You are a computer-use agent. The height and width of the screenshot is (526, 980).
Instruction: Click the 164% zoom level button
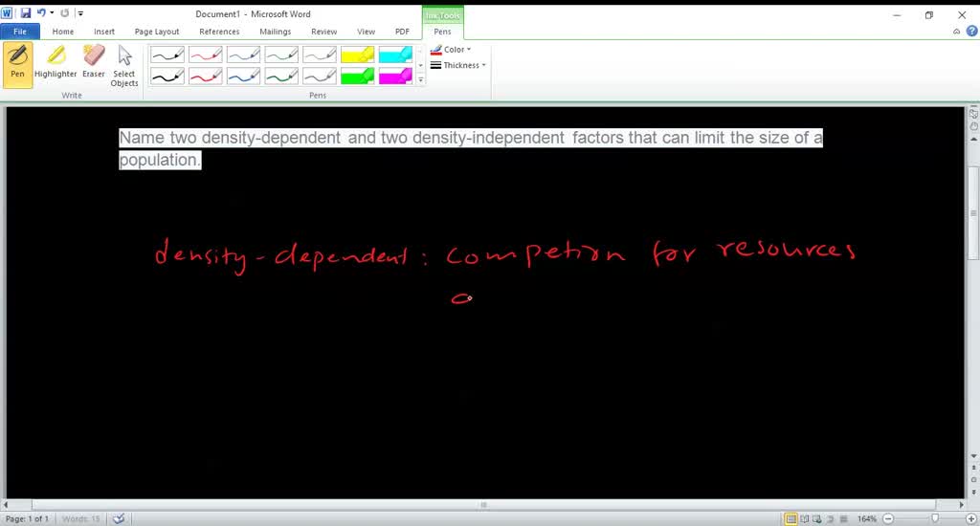point(866,518)
